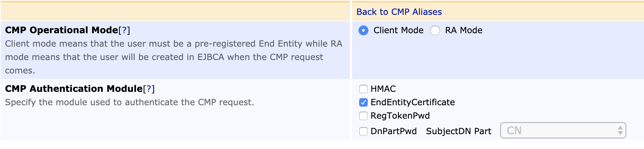Select the Client Mode radio button

pos(363,31)
